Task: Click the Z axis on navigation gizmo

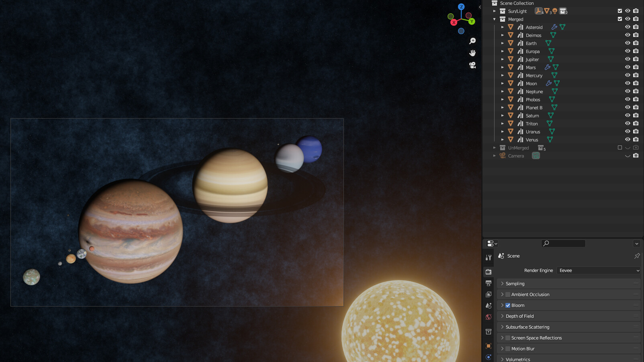Action: point(461,7)
